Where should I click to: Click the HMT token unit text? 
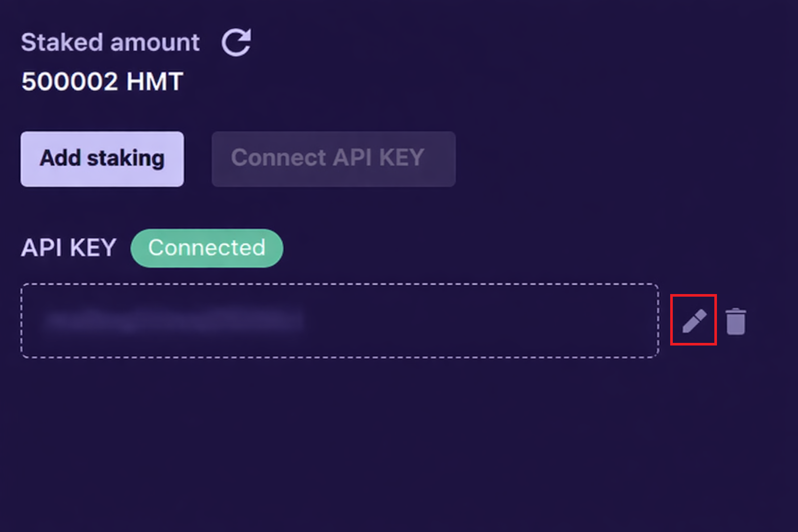pos(155,82)
